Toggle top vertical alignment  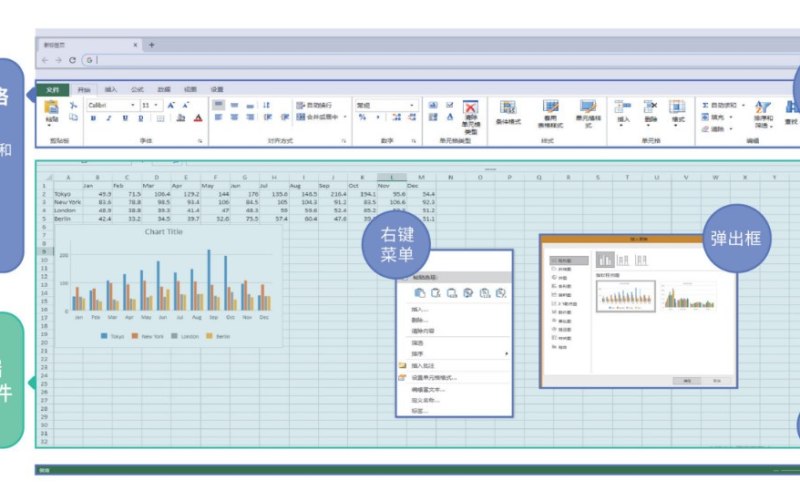218,105
